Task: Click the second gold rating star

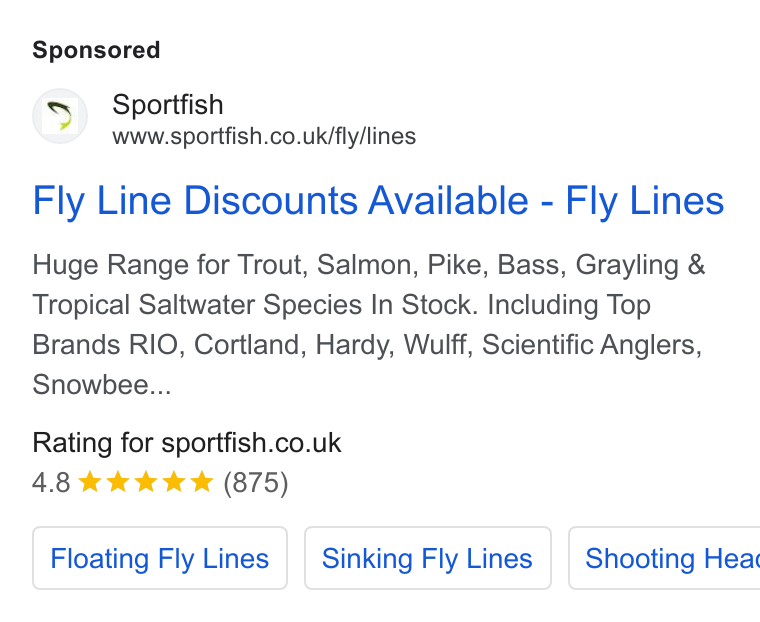Action: pyautogui.click(x=118, y=482)
